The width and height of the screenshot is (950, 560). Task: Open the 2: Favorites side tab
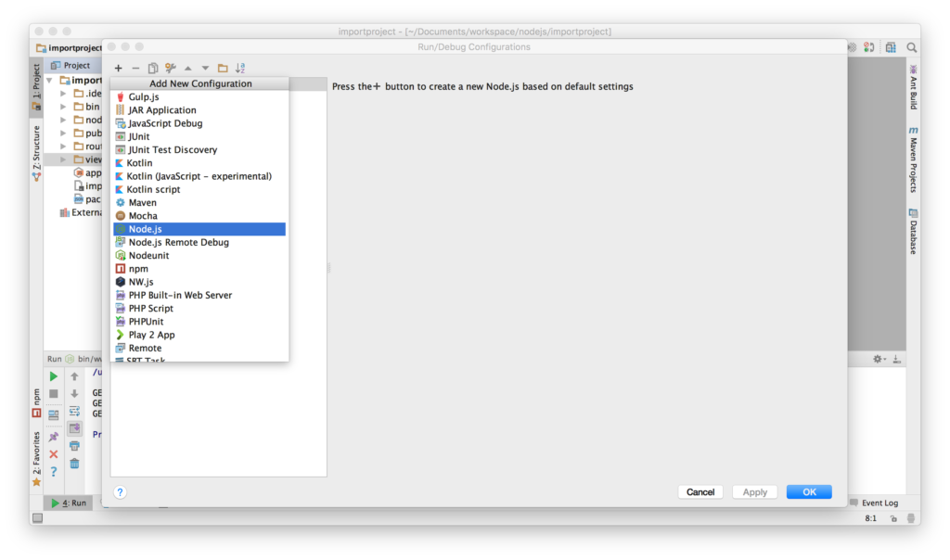point(36,459)
